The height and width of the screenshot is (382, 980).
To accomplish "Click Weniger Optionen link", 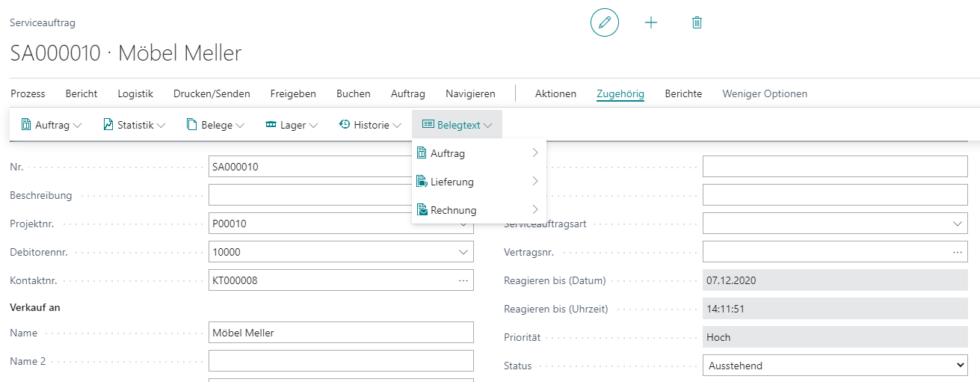I will click(x=765, y=93).
